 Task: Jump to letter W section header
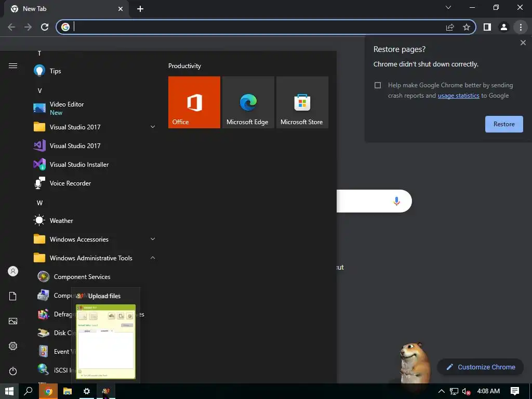[39, 203]
